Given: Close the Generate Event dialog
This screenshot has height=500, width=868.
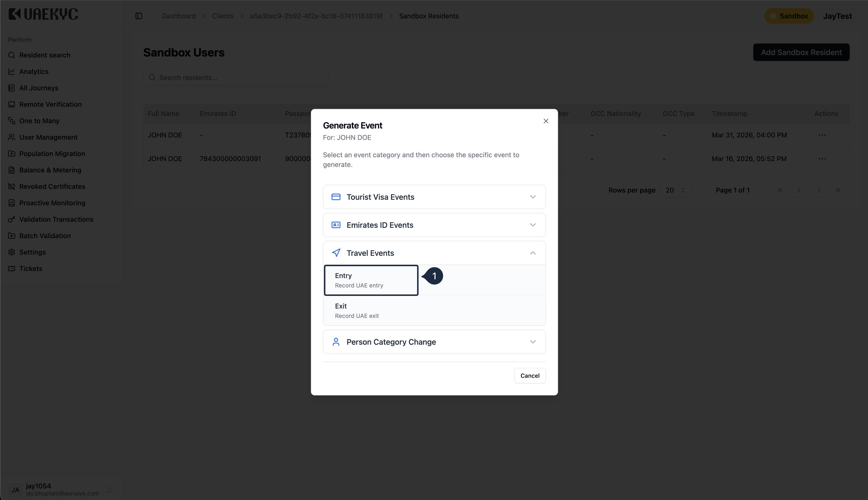Looking at the screenshot, I should click(x=546, y=121).
